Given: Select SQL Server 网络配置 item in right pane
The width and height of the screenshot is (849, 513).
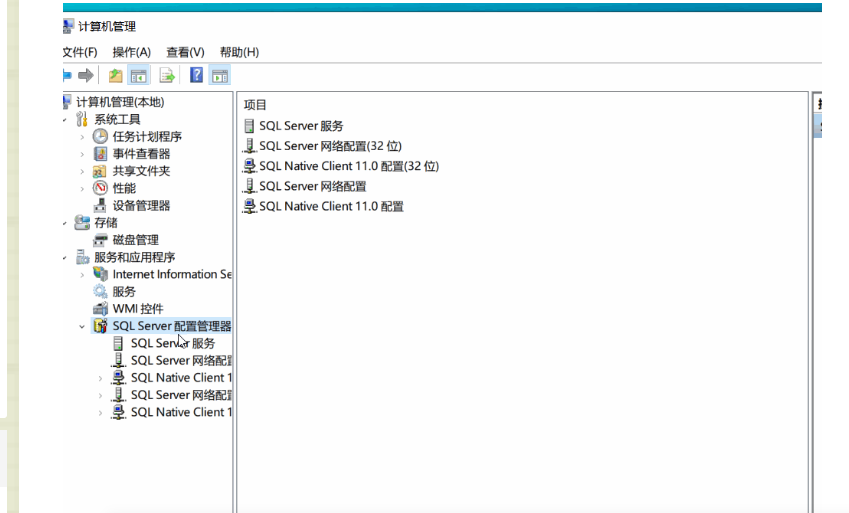Looking at the screenshot, I should point(312,186).
